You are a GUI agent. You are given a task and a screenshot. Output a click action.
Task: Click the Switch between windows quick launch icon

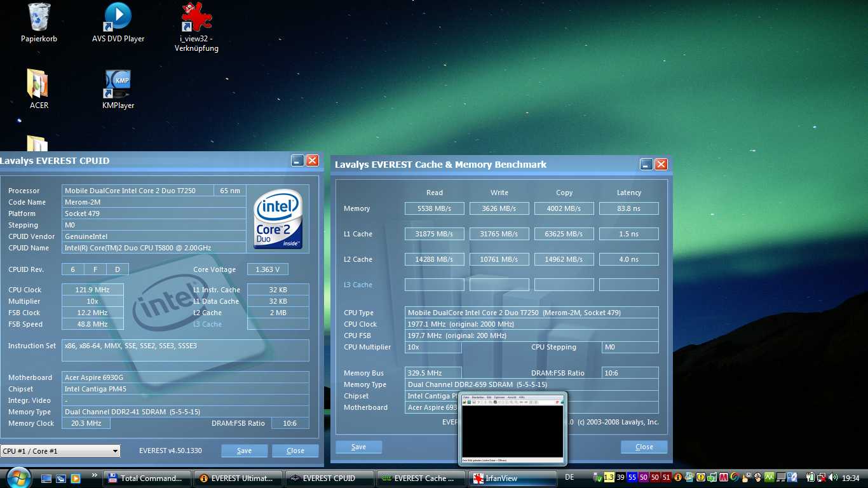point(61,478)
